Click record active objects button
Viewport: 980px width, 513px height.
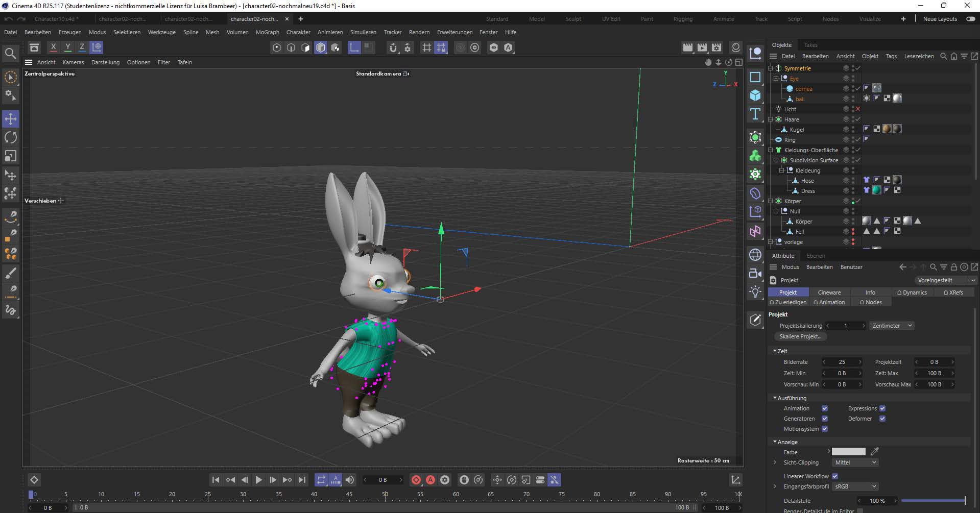416,480
